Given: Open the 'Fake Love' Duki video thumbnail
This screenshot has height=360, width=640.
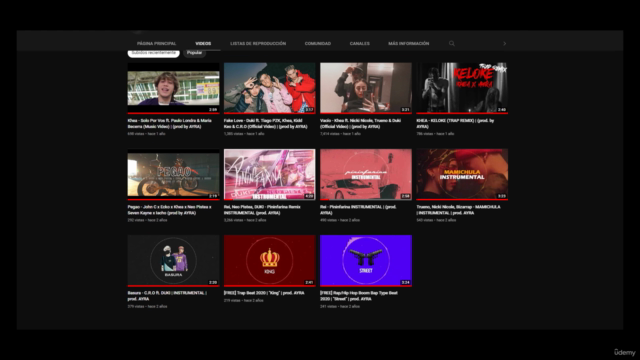Looking at the screenshot, I should [x=269, y=88].
